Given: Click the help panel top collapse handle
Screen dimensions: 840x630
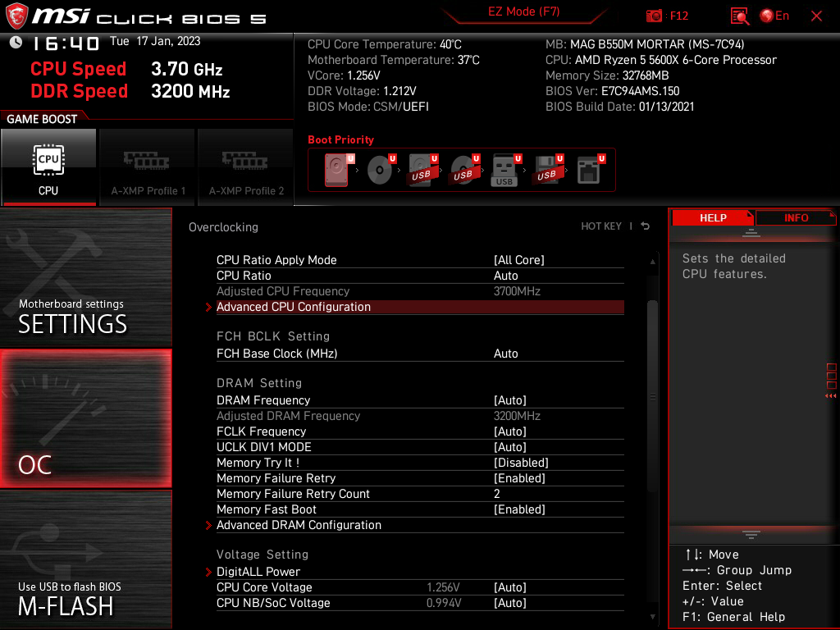Looking at the screenshot, I should click(x=751, y=232).
